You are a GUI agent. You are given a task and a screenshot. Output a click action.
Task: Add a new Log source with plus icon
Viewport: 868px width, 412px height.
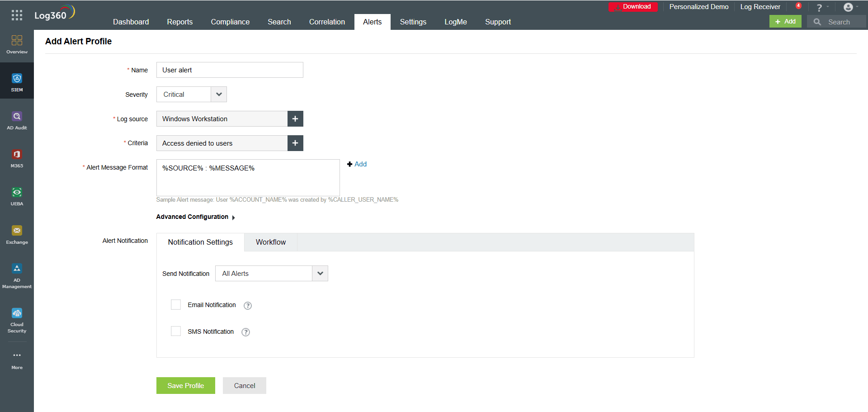[x=295, y=118]
